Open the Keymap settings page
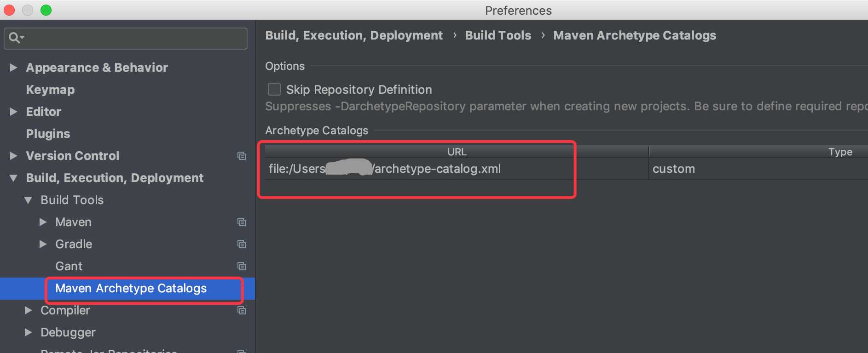 coord(50,90)
